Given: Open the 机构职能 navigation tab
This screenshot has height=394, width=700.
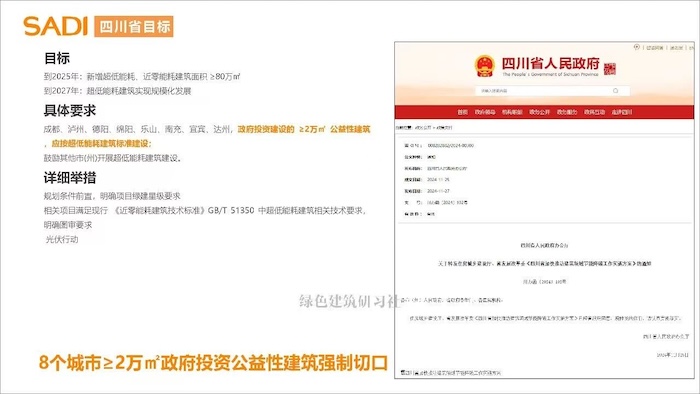Looking at the screenshot, I should pos(512,112).
